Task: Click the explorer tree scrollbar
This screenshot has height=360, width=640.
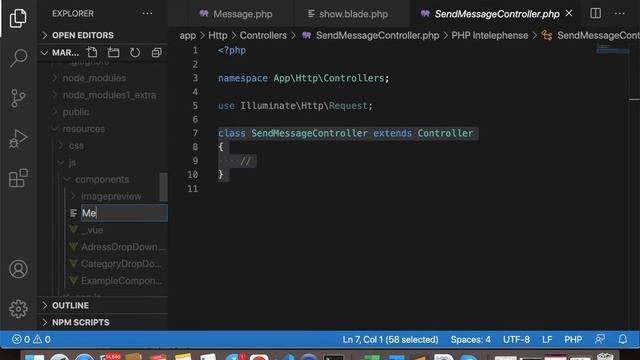Action: point(163,187)
